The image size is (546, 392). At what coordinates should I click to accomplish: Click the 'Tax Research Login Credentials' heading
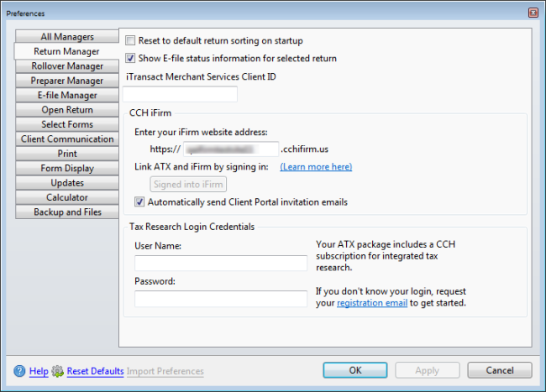pos(192,227)
